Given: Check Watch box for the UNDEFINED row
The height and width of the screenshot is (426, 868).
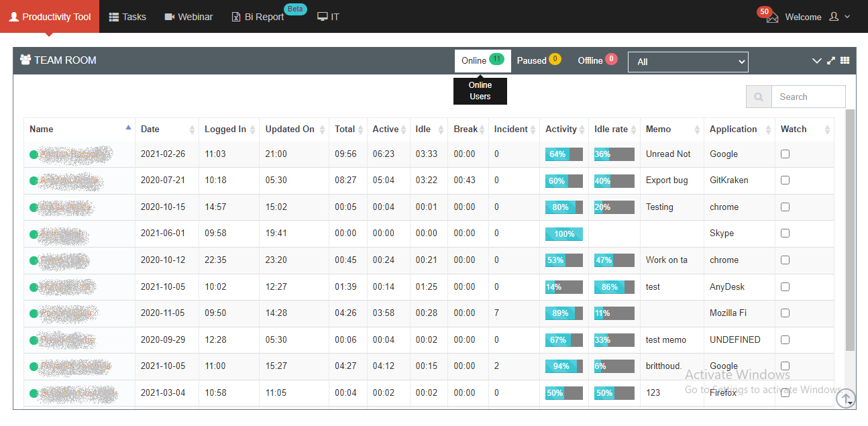Looking at the screenshot, I should click(x=785, y=339).
